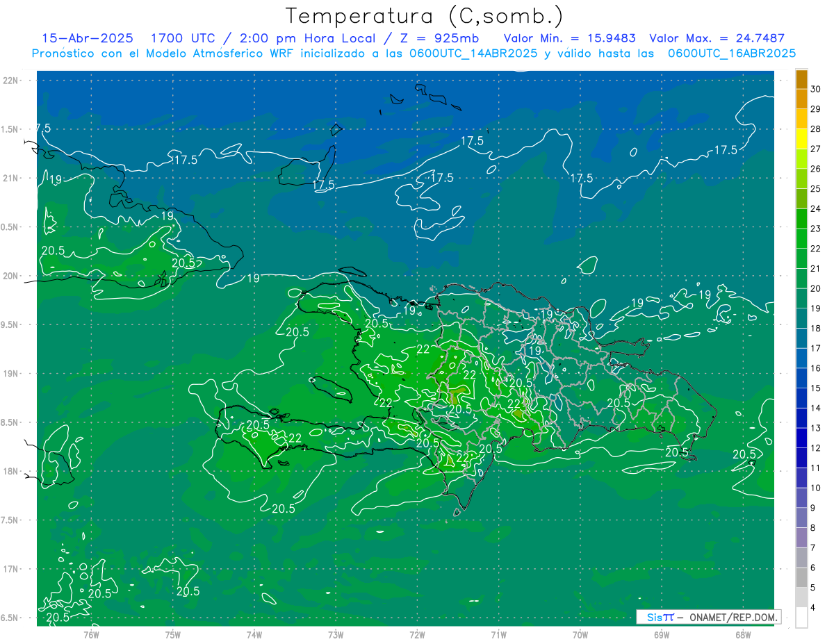Click the color scale label 4
834x644 pixels.
coord(815,608)
